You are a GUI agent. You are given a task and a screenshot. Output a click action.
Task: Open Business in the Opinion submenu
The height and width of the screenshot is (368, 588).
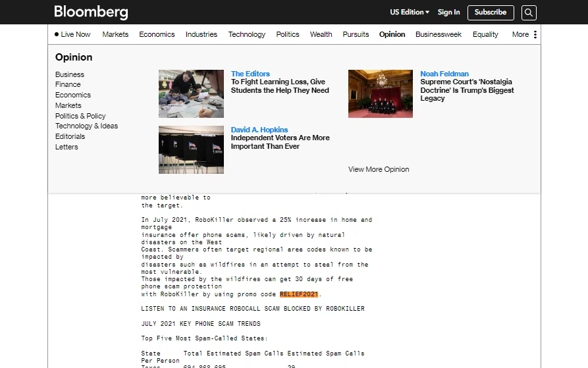[70, 74]
